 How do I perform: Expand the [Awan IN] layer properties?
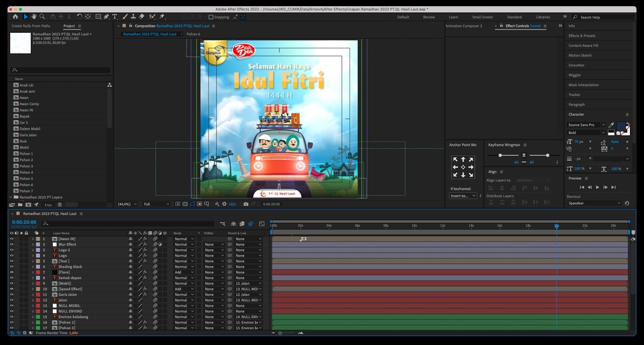tap(33, 239)
